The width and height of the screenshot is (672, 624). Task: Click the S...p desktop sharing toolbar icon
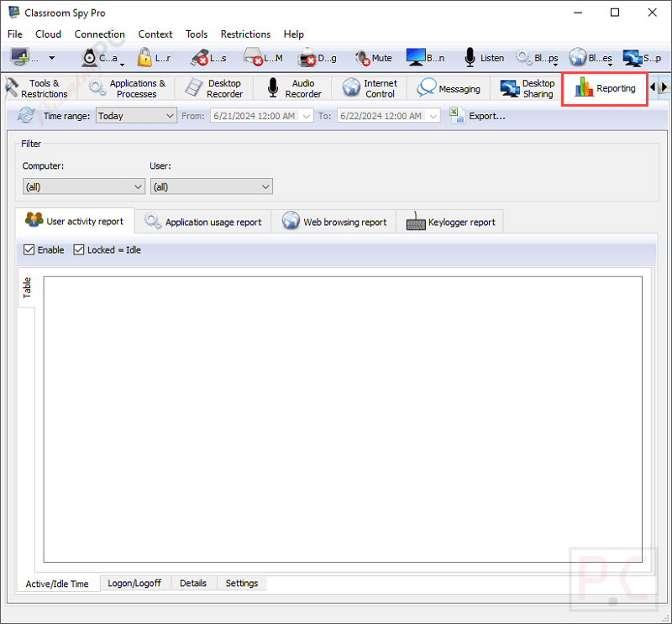[633, 58]
